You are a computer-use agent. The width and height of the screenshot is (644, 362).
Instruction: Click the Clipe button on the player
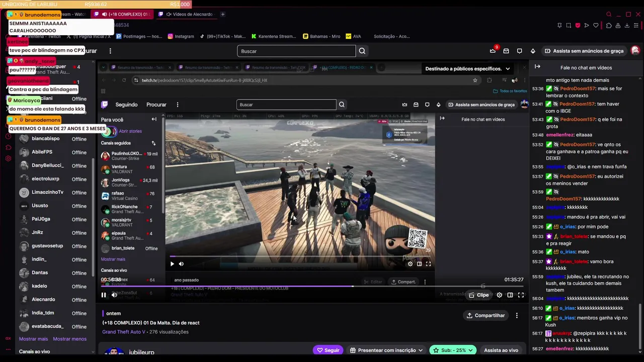[x=478, y=295]
